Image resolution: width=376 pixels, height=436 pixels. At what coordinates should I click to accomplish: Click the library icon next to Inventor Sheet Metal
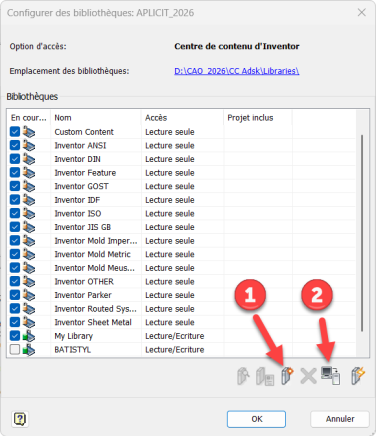29,322
